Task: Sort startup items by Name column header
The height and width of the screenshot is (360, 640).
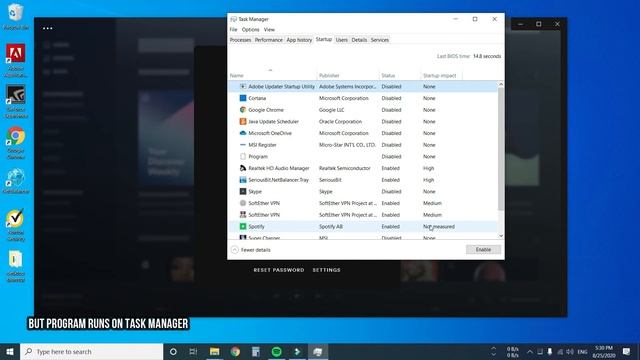Action: (x=272, y=76)
